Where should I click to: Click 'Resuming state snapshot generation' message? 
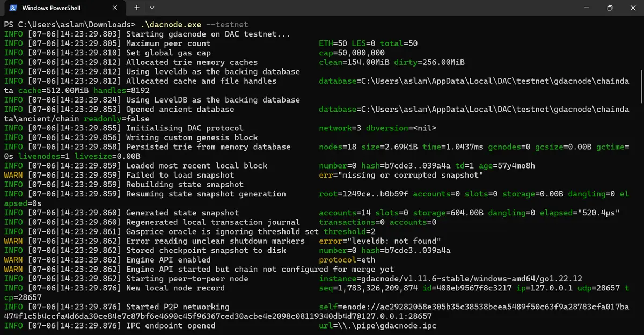click(x=206, y=194)
